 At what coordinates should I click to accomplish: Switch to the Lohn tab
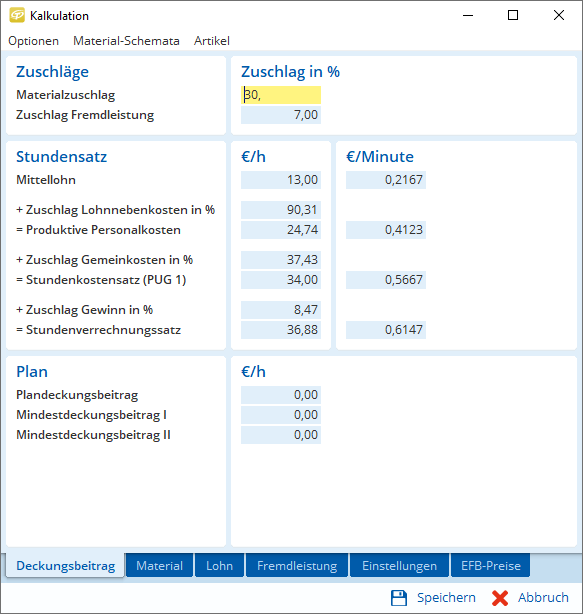point(219,565)
